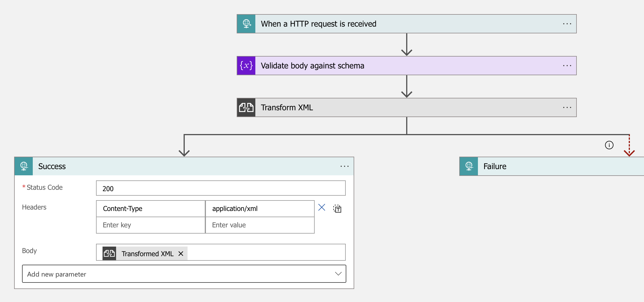
Task: Select the Transform XML action icon
Action: click(246, 107)
